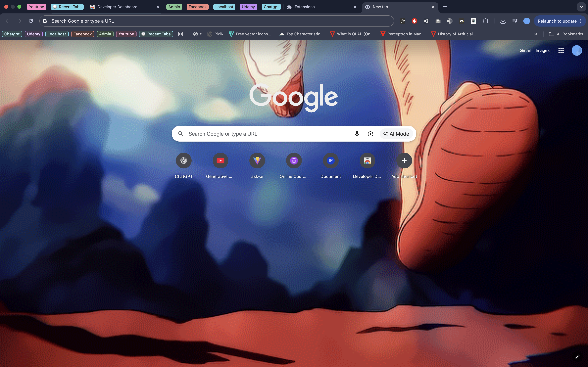Click the red hand blocker extension icon
The image size is (588, 367).
coord(414,21)
